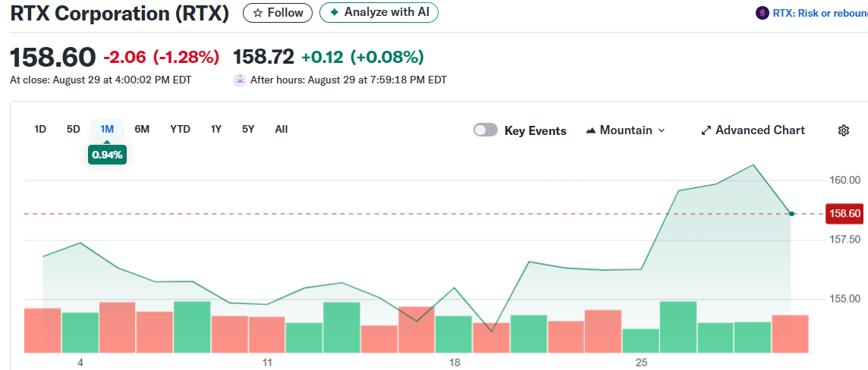Click the 157.50 axis label
This screenshot has height=370, width=868.
coord(844,240)
